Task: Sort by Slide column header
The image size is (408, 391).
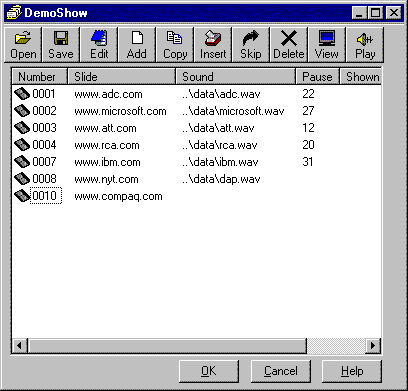Action: click(x=122, y=77)
